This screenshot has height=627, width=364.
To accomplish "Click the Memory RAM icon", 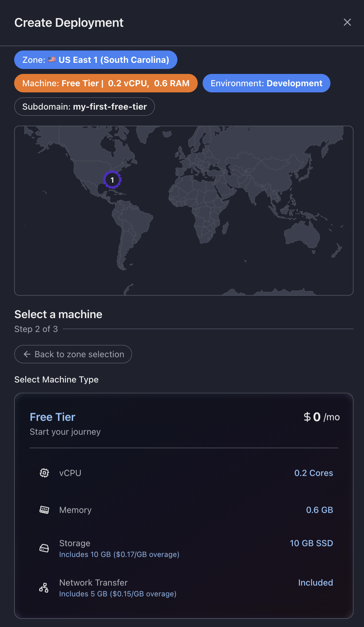I will [x=44, y=510].
